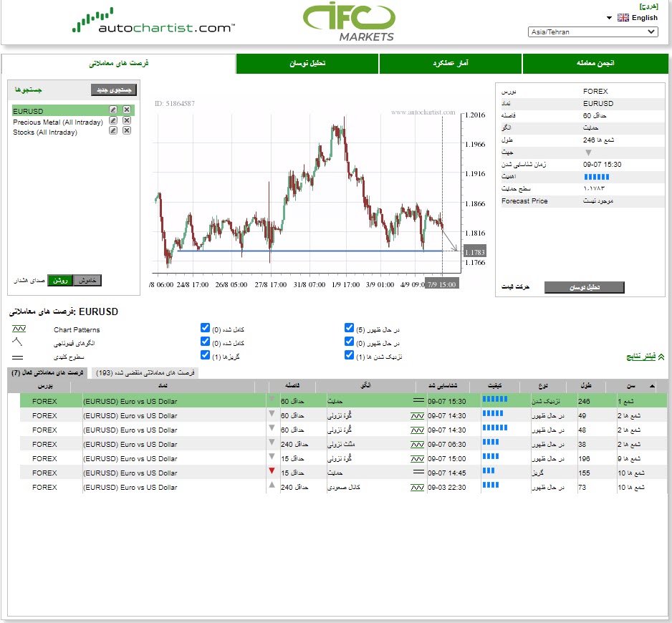Edit the EURUSD saved search

tap(113, 110)
